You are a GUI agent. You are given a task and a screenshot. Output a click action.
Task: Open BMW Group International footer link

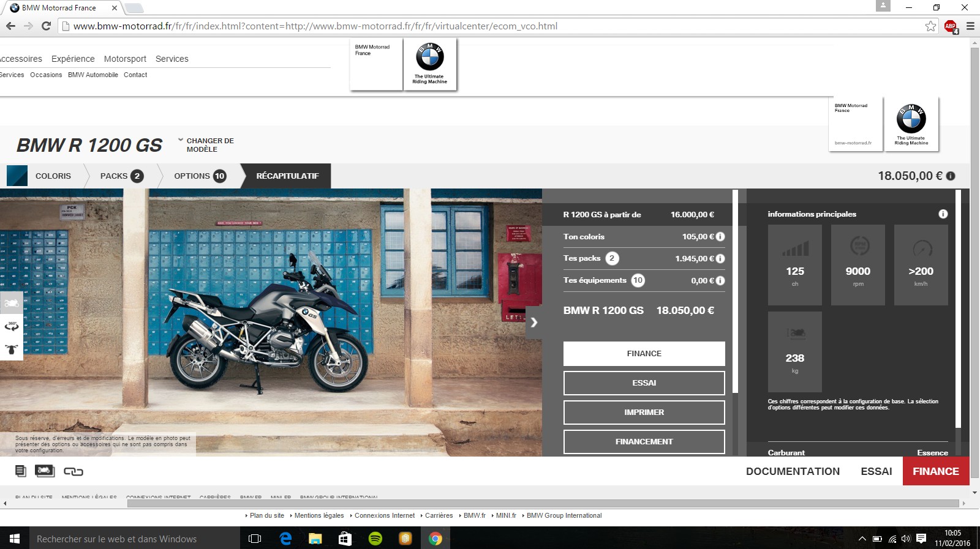[x=564, y=515]
